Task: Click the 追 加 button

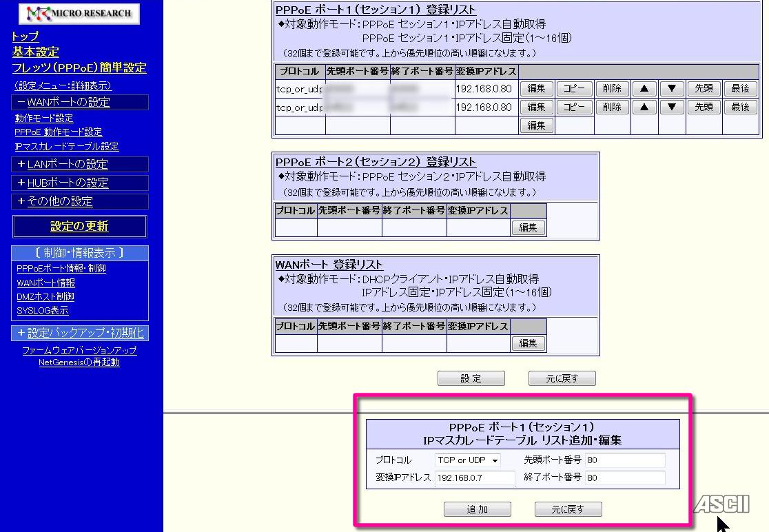Action: coord(478,509)
